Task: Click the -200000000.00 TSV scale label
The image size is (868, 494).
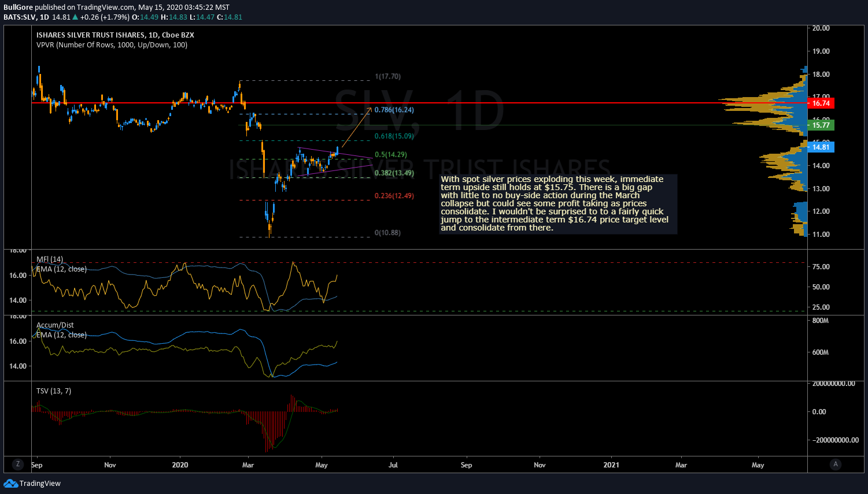Action: tap(836, 440)
